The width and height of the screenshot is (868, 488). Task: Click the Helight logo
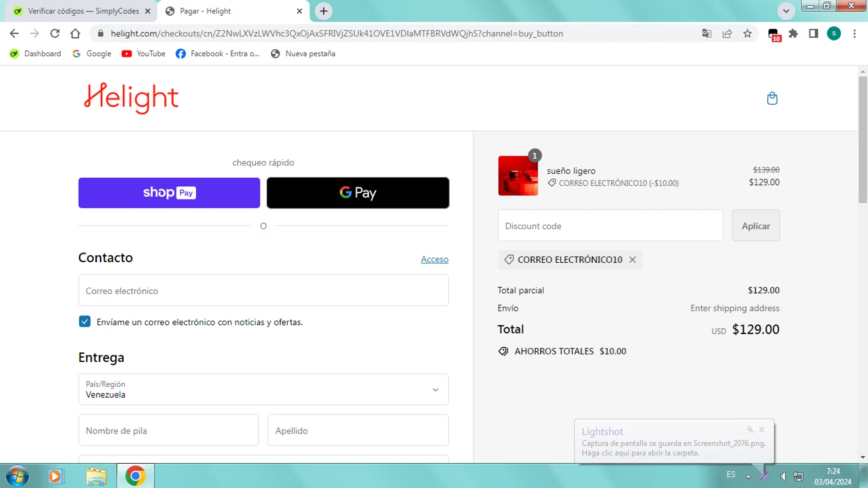[x=131, y=98]
